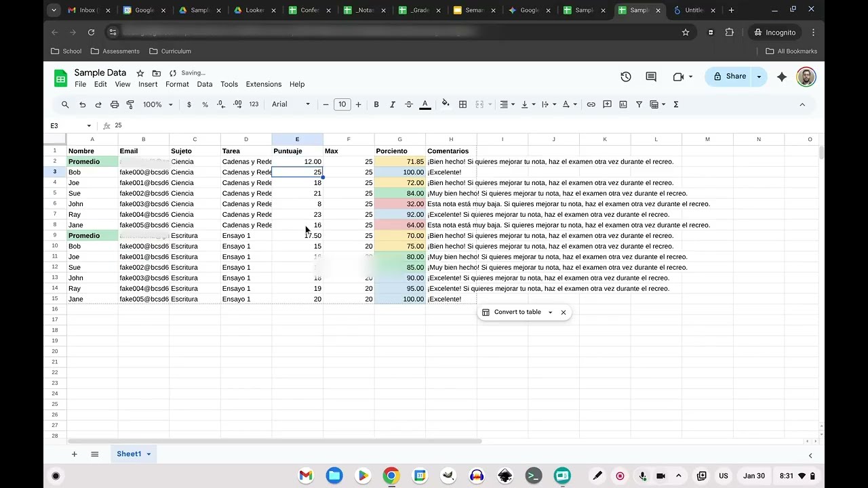This screenshot has height=488, width=868.
Task: Open the Gemini sparkle icon
Action: [x=782, y=77]
